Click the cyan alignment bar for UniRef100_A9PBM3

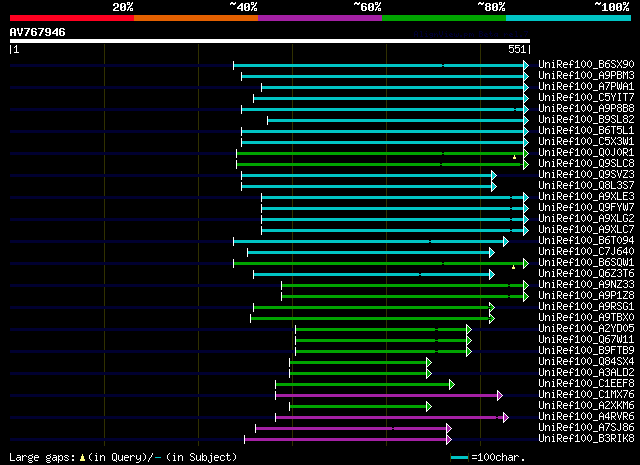(385, 76)
